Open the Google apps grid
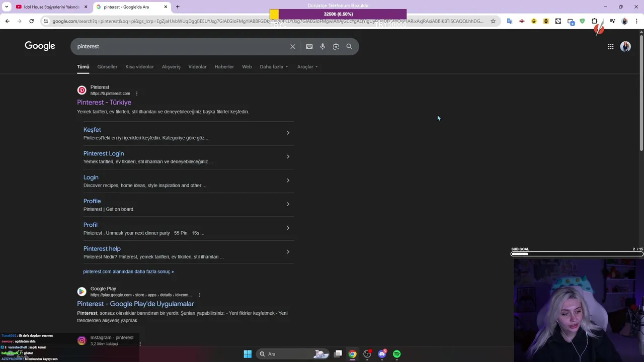The image size is (644, 362). [x=610, y=46]
